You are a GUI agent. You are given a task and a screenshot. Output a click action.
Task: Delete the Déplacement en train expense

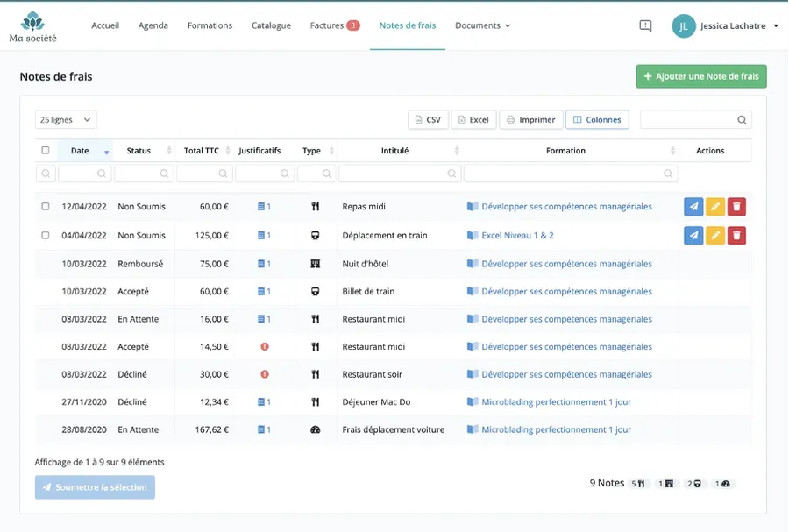coord(737,235)
